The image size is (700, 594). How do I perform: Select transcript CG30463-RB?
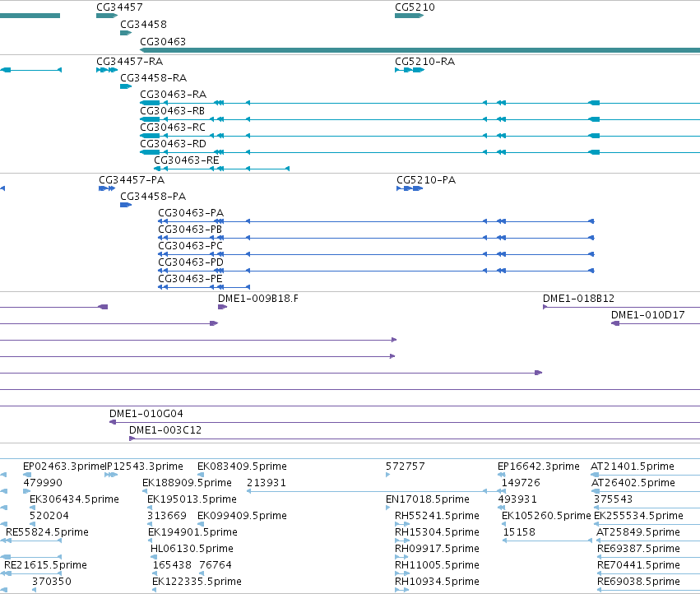coord(172,111)
